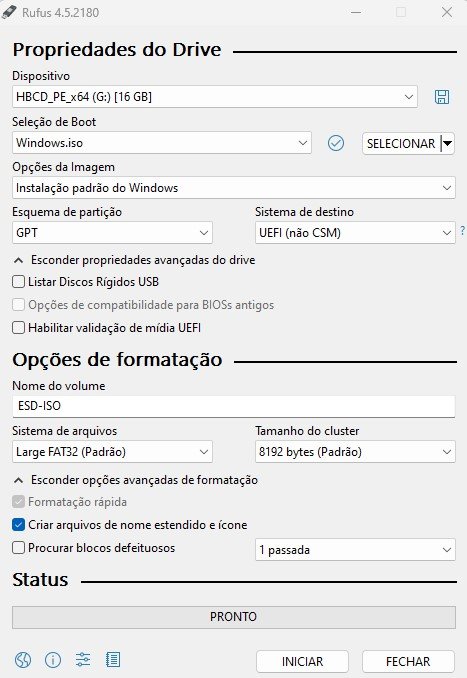Open application settings sliders icon

(83, 660)
